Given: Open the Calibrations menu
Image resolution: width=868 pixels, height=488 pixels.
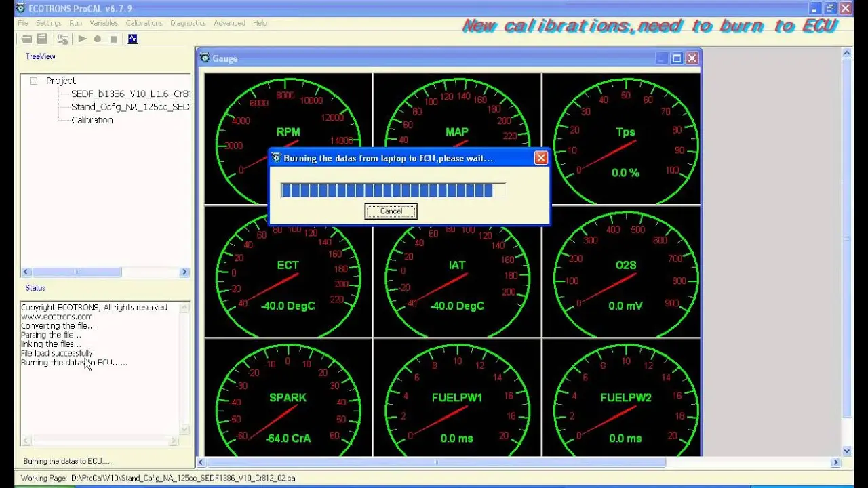Looking at the screenshot, I should (144, 23).
